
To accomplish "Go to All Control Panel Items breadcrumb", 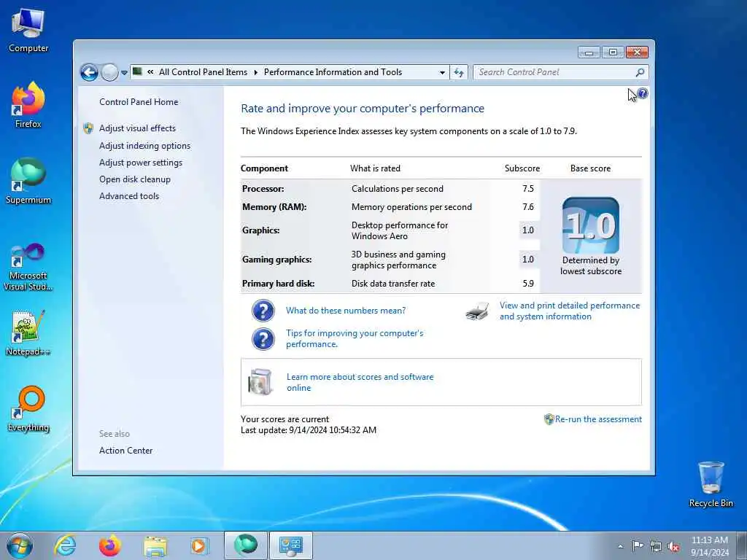I will [x=203, y=72].
